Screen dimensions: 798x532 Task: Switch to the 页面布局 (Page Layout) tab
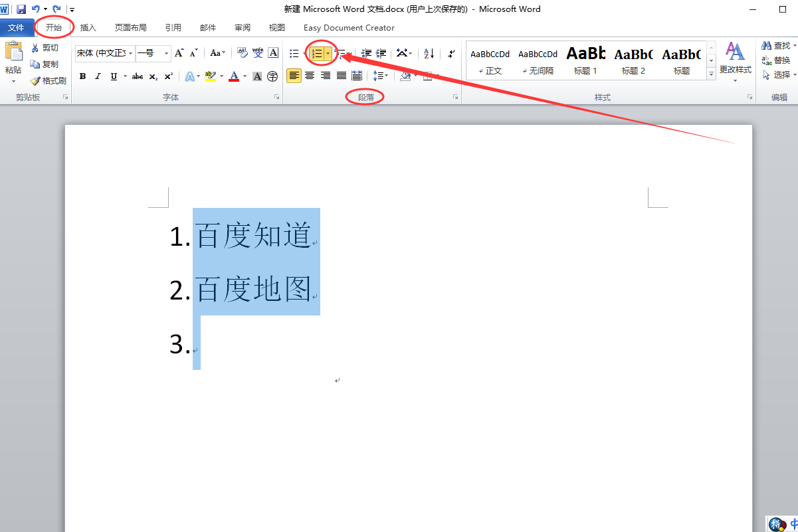(131, 27)
